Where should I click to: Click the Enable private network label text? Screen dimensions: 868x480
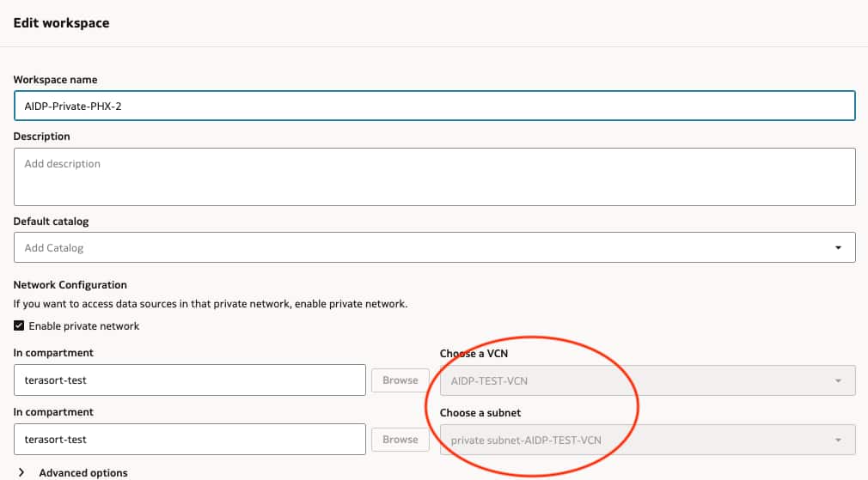pos(84,326)
